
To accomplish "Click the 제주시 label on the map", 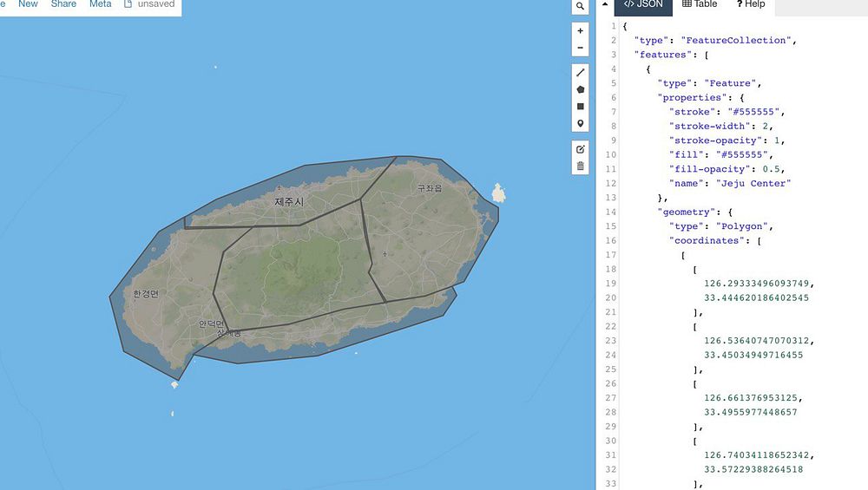I will click(x=289, y=201).
